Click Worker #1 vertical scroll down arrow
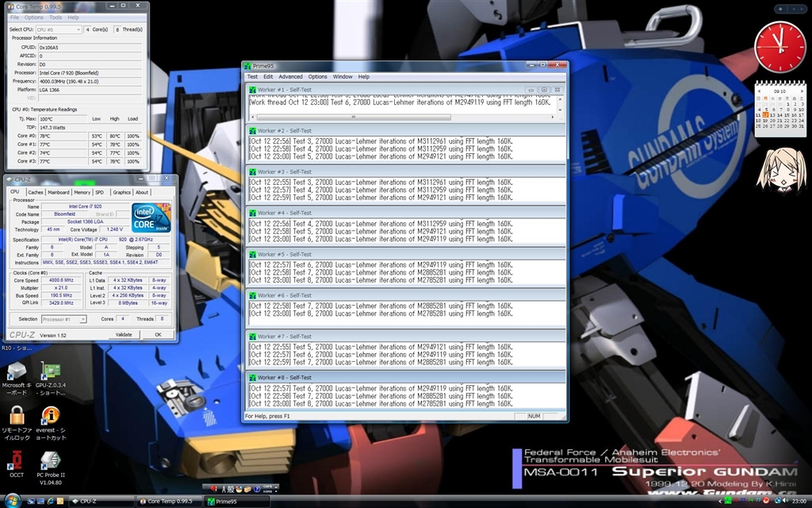This screenshot has width=812, height=508. coord(559,110)
